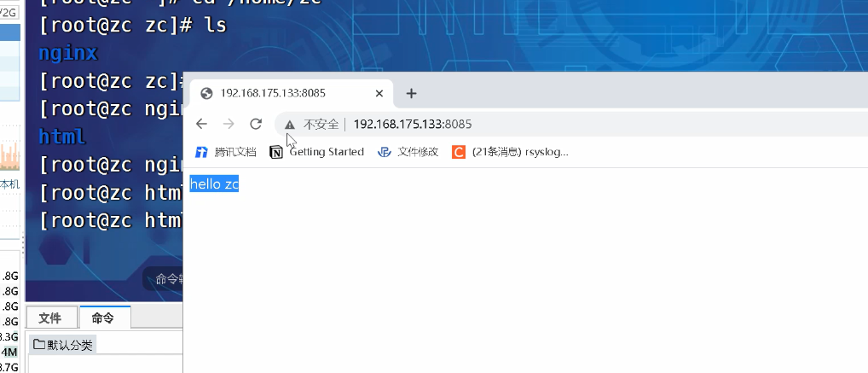
Task: Click the [root@zc zc]# ls terminal line
Action: [133, 26]
